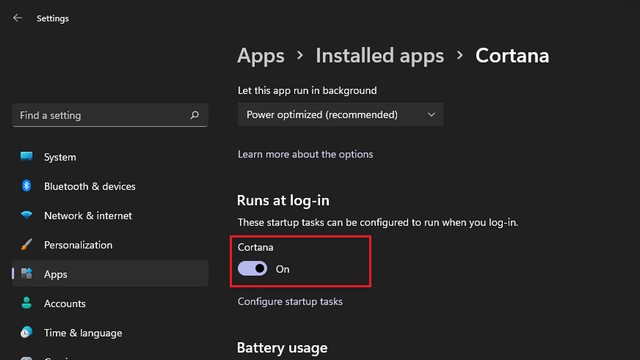This screenshot has width=640, height=360.
Task: Click the Cortana breadcrumb title
Action: point(512,55)
